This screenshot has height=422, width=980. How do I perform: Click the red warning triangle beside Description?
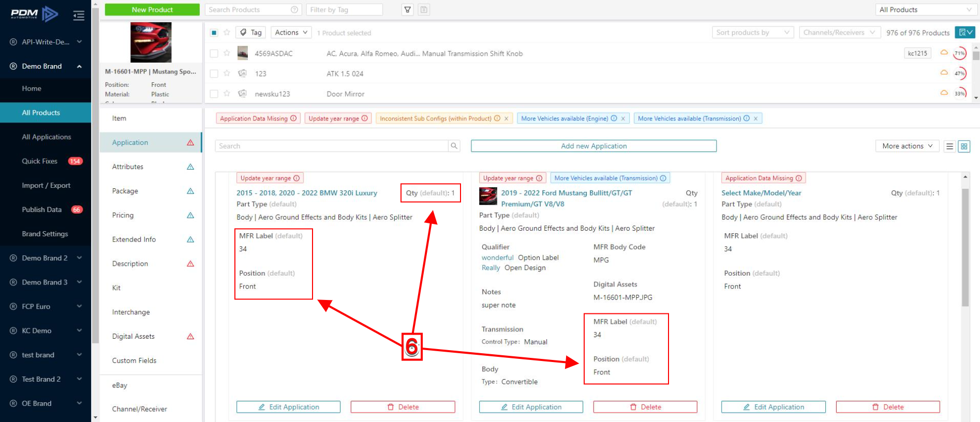[190, 264]
